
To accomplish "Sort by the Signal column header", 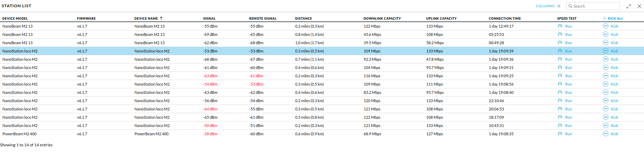I will pyautogui.click(x=209, y=19).
